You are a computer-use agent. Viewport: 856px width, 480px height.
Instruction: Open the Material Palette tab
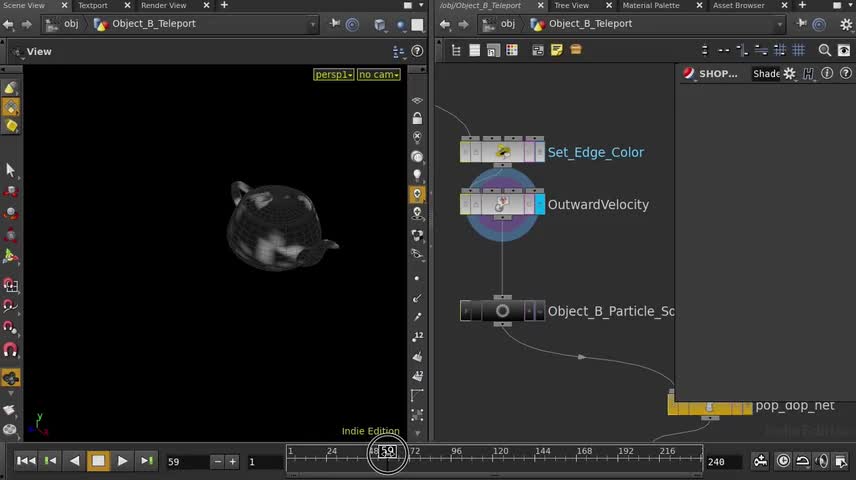(651, 5)
